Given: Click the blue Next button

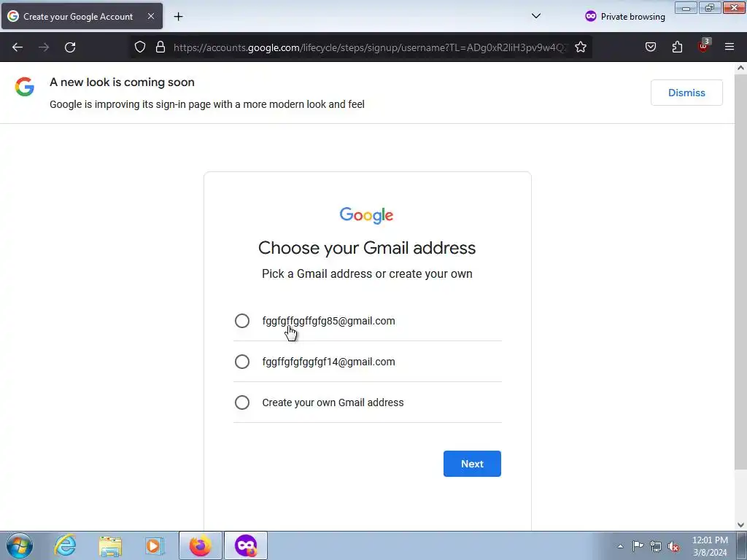Looking at the screenshot, I should pyautogui.click(x=472, y=464).
